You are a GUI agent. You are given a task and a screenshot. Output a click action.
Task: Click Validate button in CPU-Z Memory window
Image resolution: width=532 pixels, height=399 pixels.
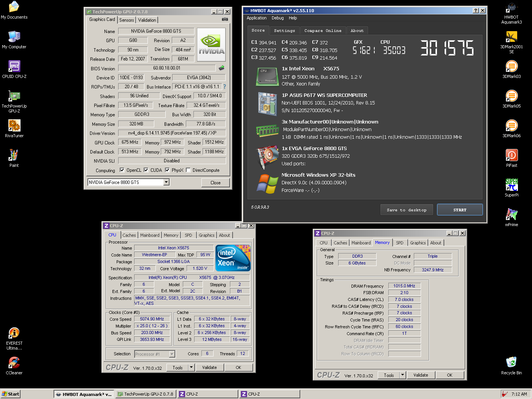pos(421,375)
